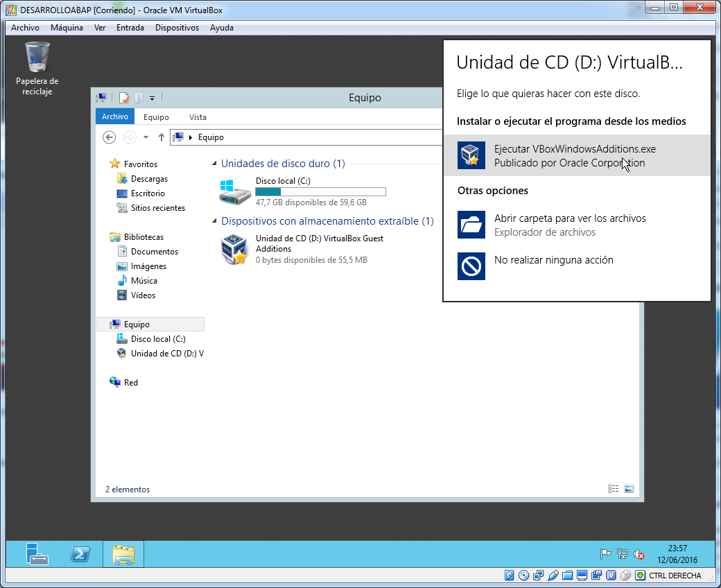
Task: Run VBoxWindowsAdditions.exe from autoplay
Action: tap(577, 155)
